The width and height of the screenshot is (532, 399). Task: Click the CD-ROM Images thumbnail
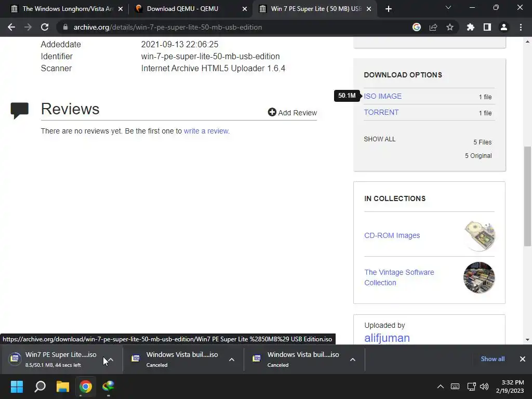(x=480, y=235)
